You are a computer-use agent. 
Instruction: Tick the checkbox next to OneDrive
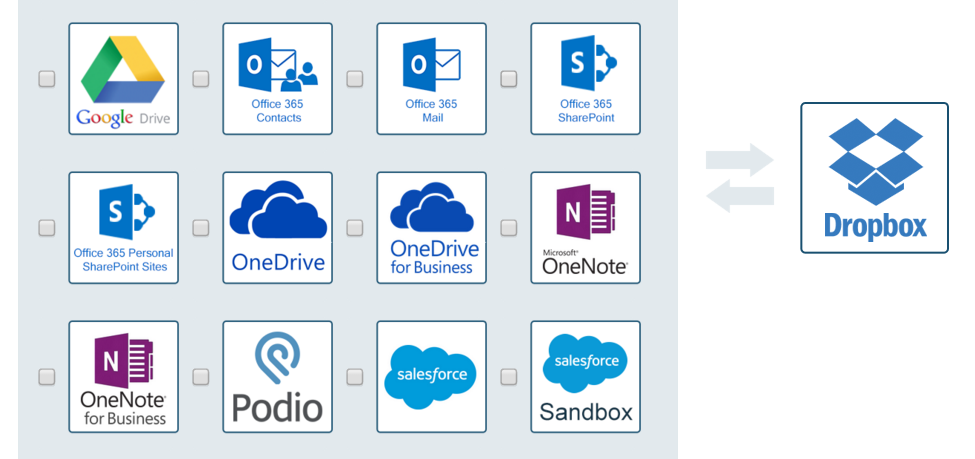coord(200,228)
